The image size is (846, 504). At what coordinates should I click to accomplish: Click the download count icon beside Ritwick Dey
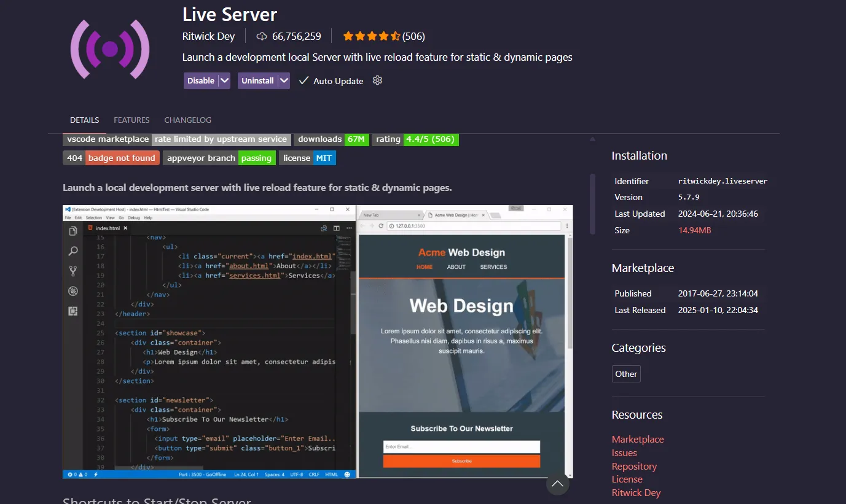coord(262,36)
